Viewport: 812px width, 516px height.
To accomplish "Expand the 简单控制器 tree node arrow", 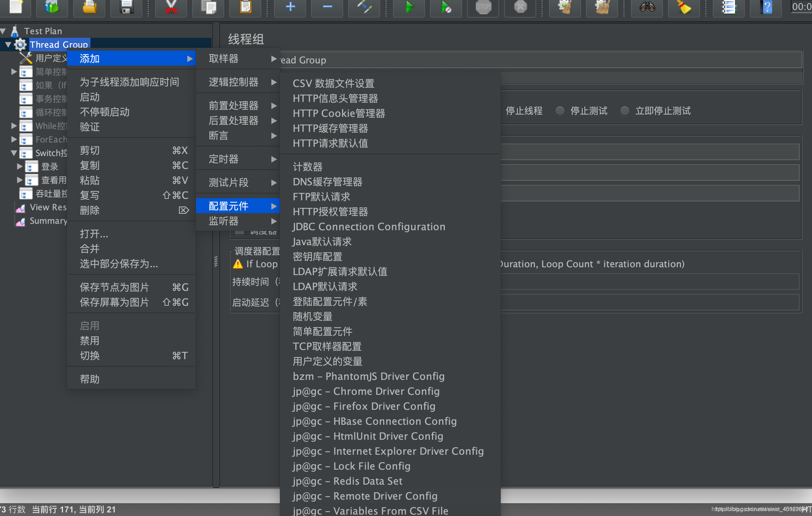I will [x=14, y=72].
